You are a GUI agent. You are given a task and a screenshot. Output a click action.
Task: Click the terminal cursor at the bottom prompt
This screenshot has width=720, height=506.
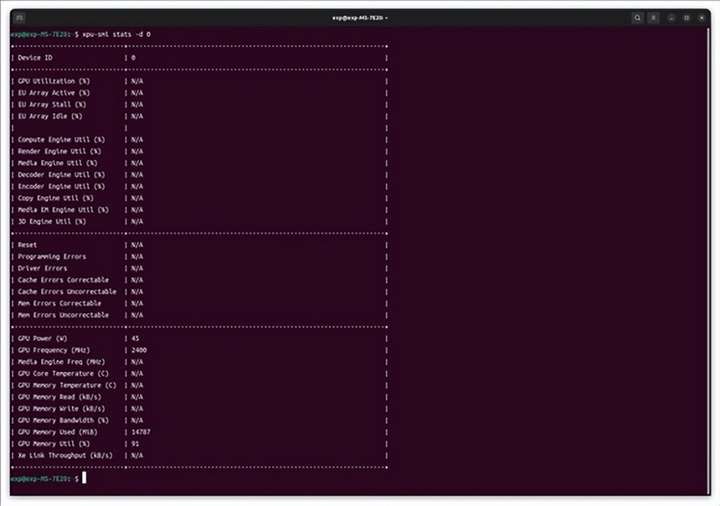pos(84,478)
